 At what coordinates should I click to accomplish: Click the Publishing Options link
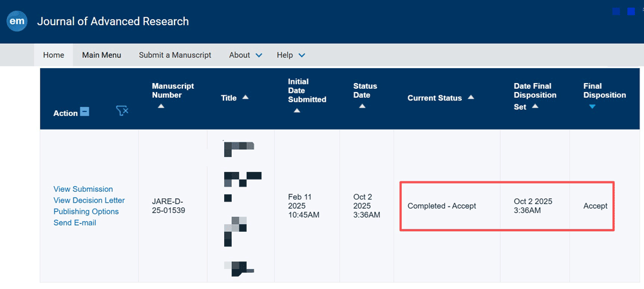pyautogui.click(x=86, y=212)
